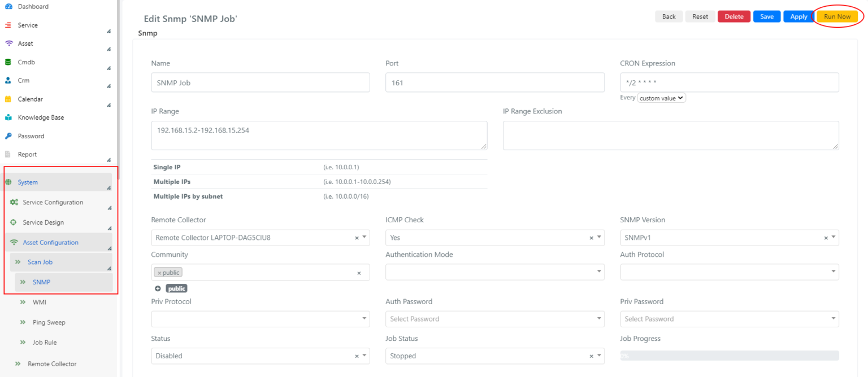Open the Knowledge Base icon
Image resolution: width=868 pixels, height=377 pixels.
point(8,117)
